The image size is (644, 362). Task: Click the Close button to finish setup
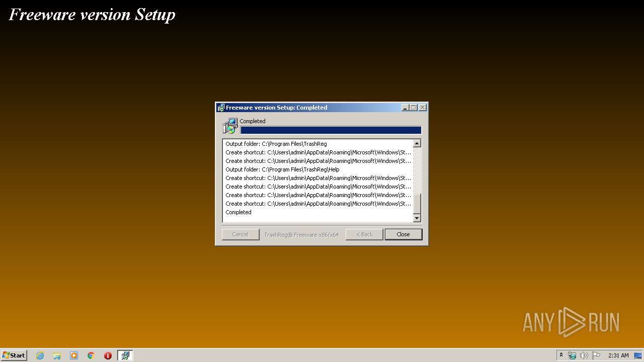403,234
